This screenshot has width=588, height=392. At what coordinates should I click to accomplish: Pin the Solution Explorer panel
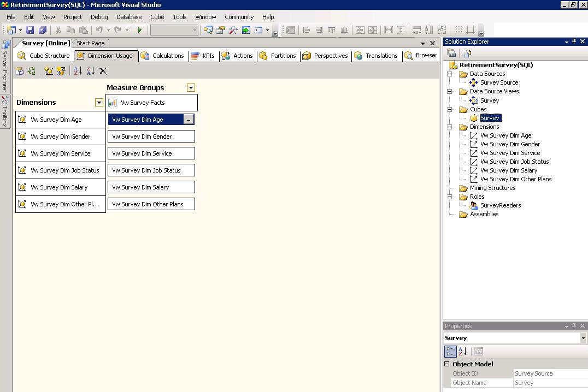coord(574,41)
